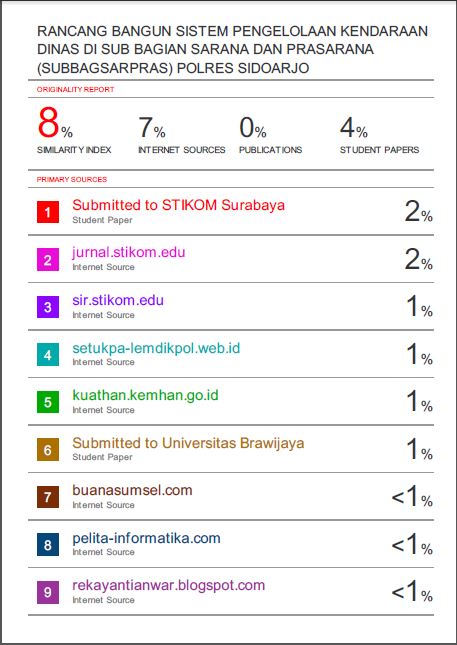The image size is (457, 645).
Task: Open pelita-informatika.com source link
Action: tap(146, 538)
